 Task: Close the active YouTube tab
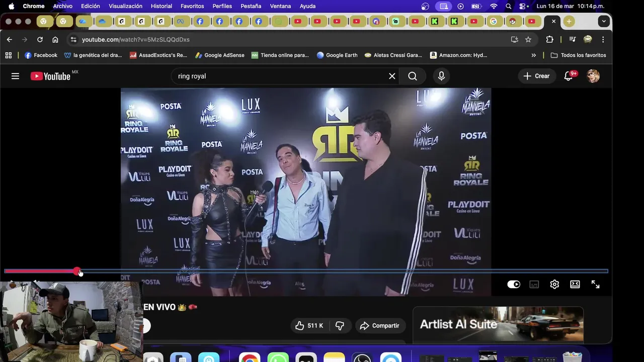(553, 21)
